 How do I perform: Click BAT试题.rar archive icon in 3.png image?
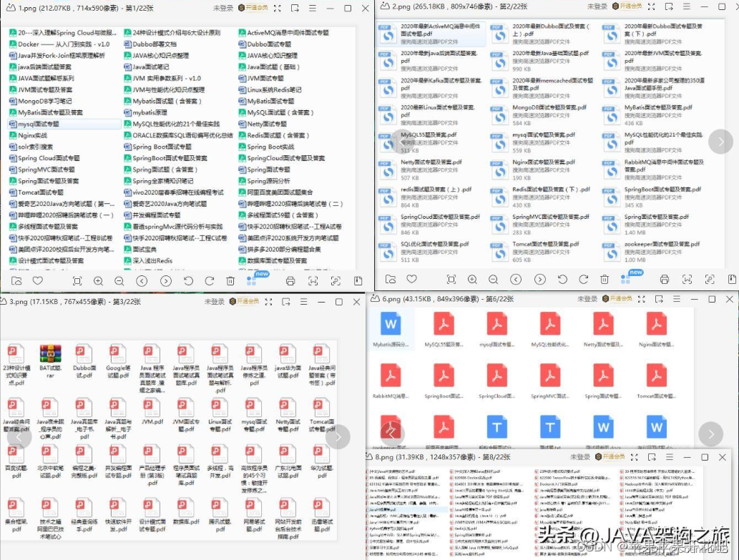(50, 354)
